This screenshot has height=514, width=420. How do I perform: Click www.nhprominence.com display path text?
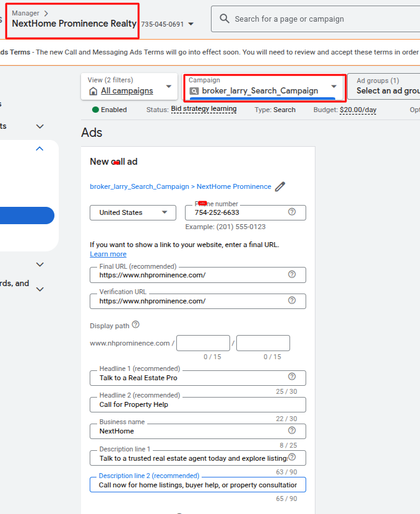[130, 343]
